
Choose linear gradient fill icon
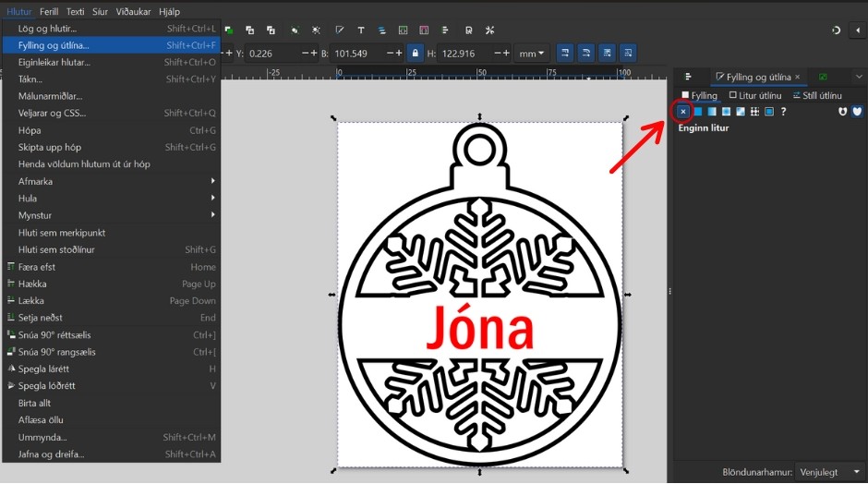point(712,112)
